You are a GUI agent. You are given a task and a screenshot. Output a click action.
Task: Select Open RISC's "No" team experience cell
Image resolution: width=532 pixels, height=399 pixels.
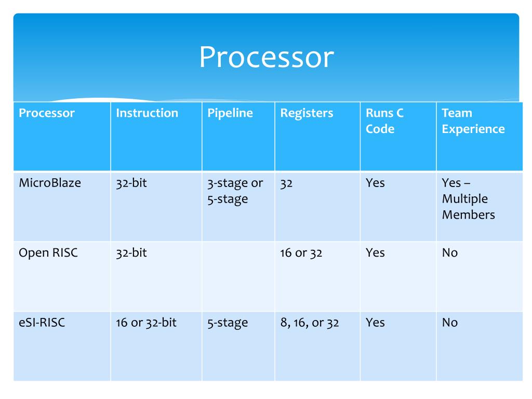click(480, 276)
